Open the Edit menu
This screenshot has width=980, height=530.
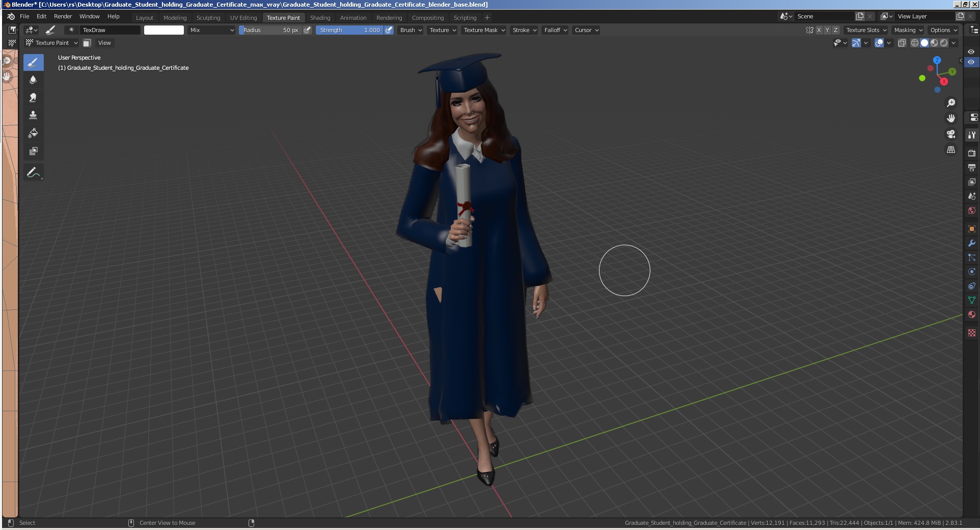42,16
